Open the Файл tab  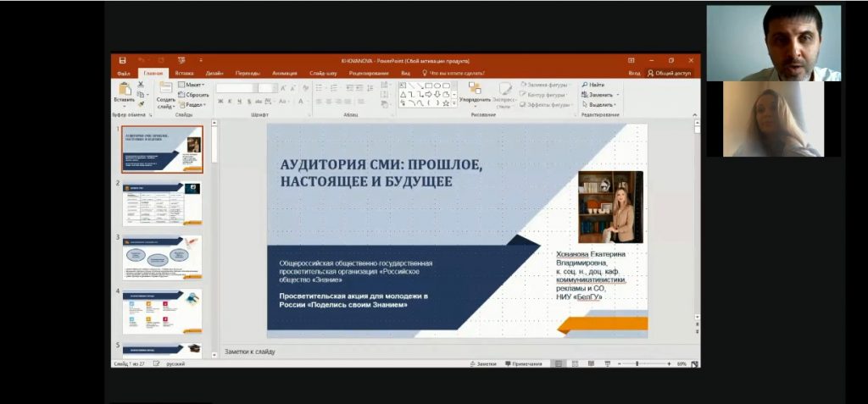124,73
